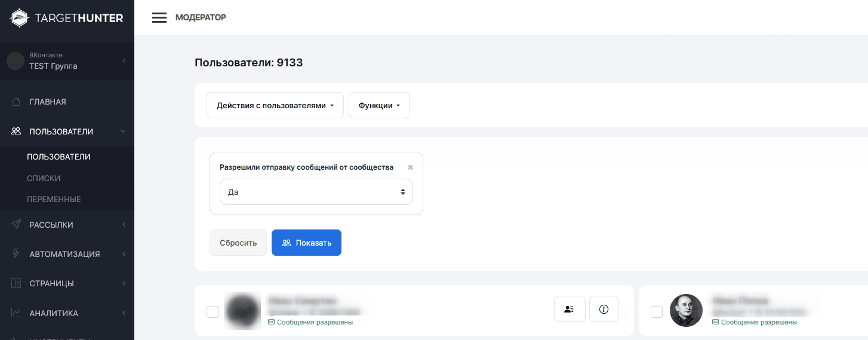
Task: Remove the message permission filter
Action: pos(410,168)
